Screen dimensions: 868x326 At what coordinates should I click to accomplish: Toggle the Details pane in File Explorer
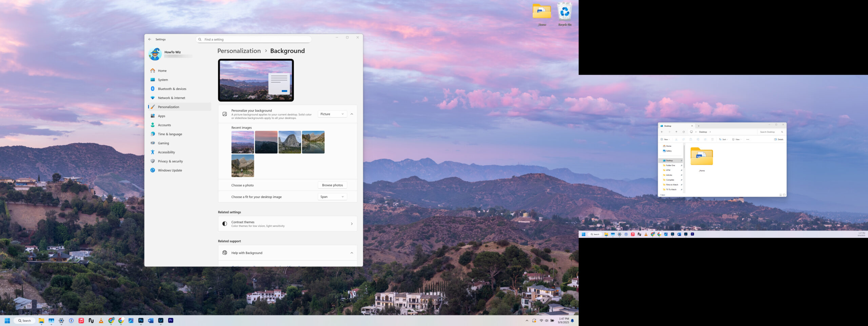(x=779, y=140)
